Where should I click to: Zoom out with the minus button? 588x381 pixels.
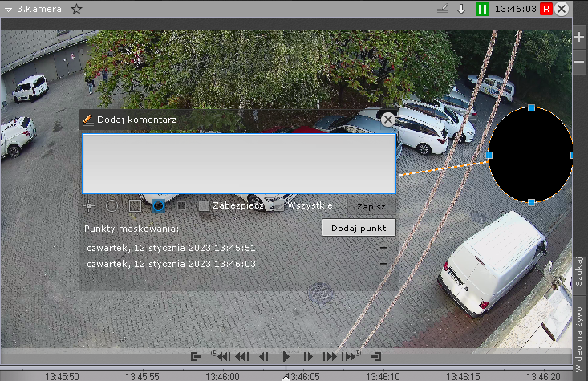(x=580, y=62)
